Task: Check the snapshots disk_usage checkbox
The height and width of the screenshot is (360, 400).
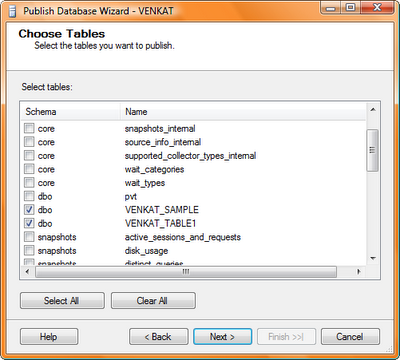Action: [x=29, y=250]
